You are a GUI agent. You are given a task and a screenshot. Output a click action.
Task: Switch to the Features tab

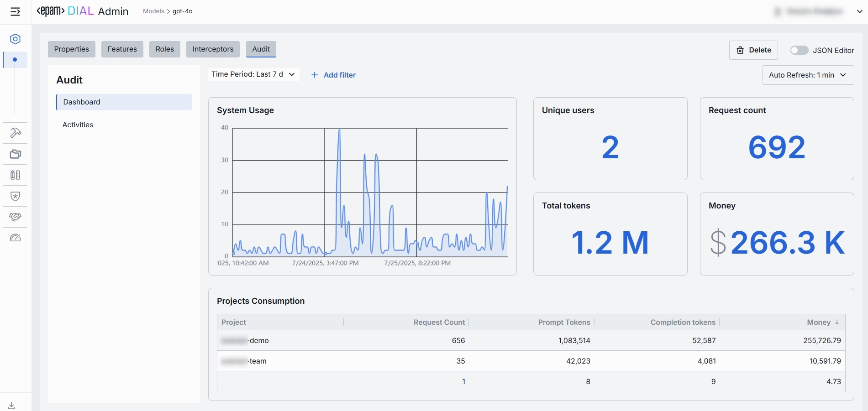tap(122, 49)
